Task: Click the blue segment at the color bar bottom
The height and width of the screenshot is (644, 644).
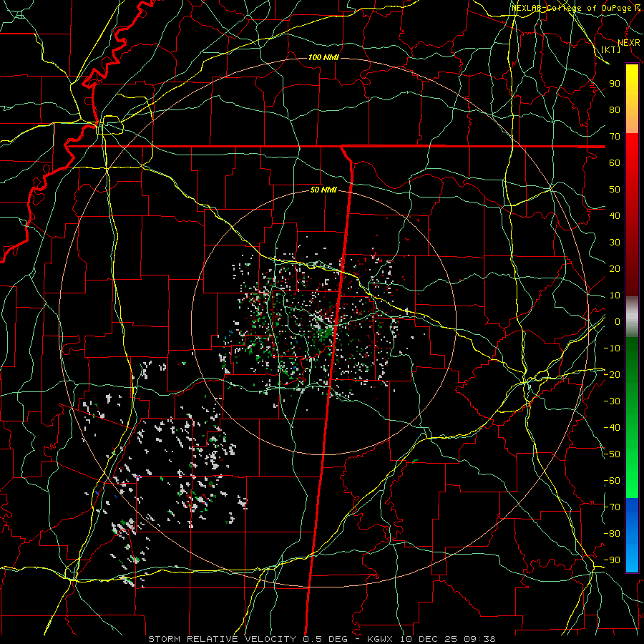Action: tap(632, 535)
